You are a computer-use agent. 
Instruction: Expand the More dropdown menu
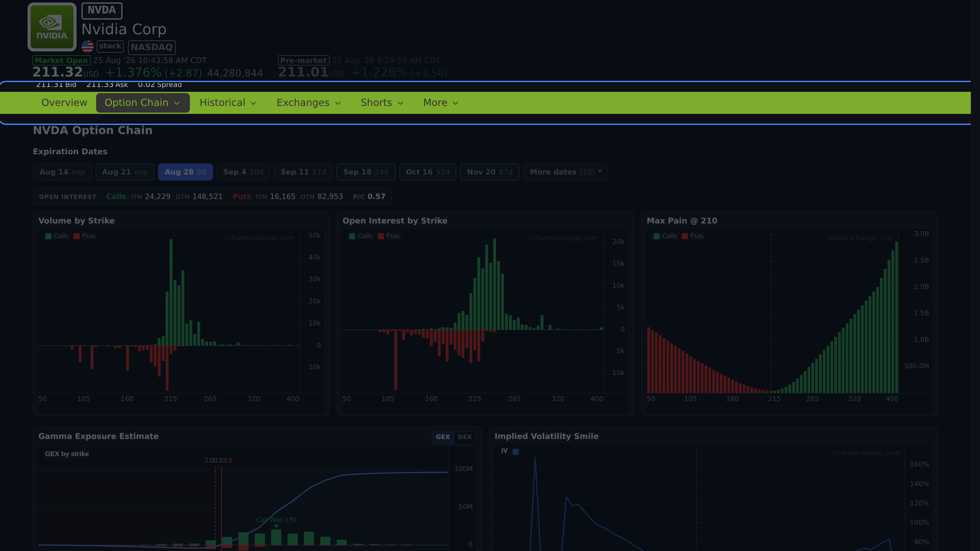tap(441, 103)
